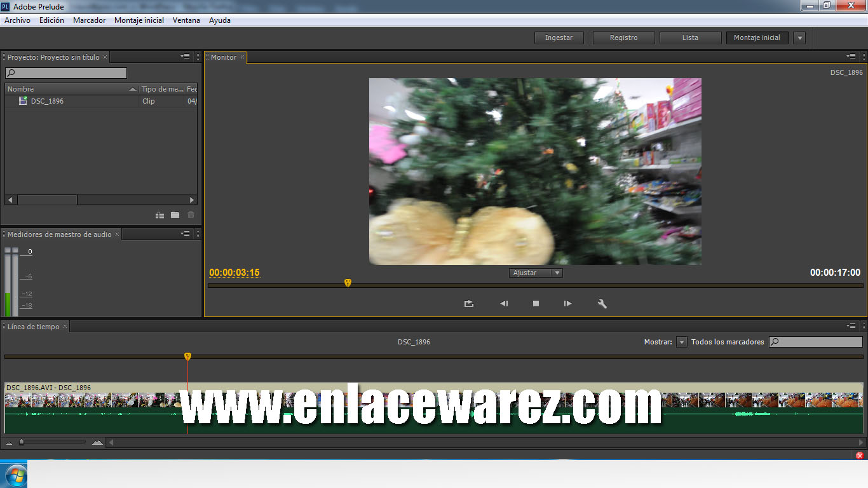Click the timeline horizontal scrollbar left arrow
Image resolution: width=868 pixels, height=488 pixels.
click(111, 442)
